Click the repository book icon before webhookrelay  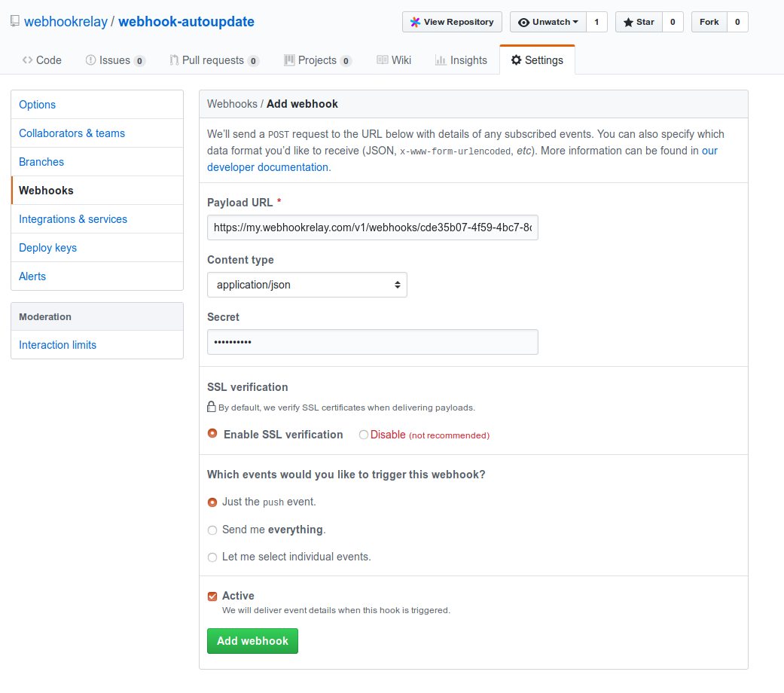(14, 20)
